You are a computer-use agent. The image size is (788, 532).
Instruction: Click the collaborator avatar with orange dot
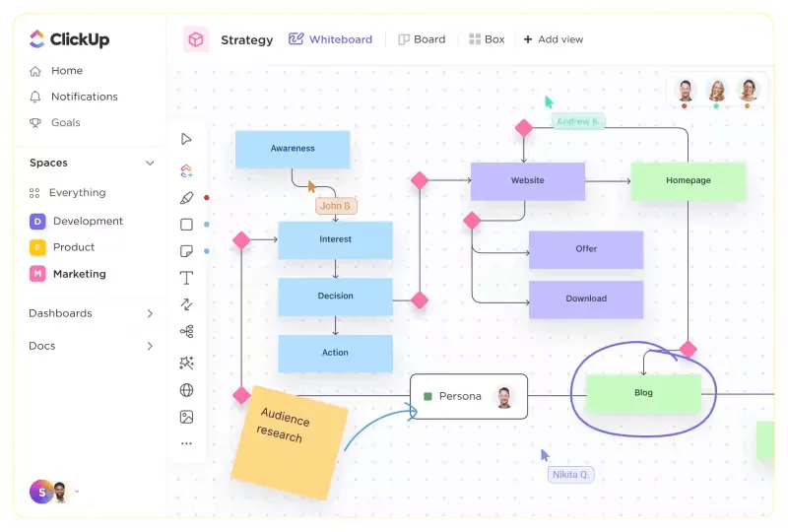tap(748, 91)
